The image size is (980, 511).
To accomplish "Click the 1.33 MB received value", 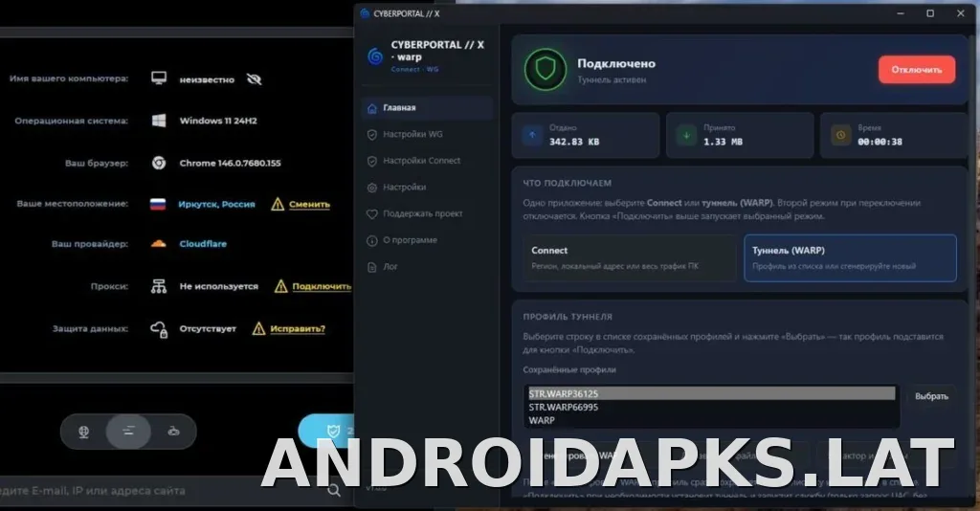I will click(724, 142).
